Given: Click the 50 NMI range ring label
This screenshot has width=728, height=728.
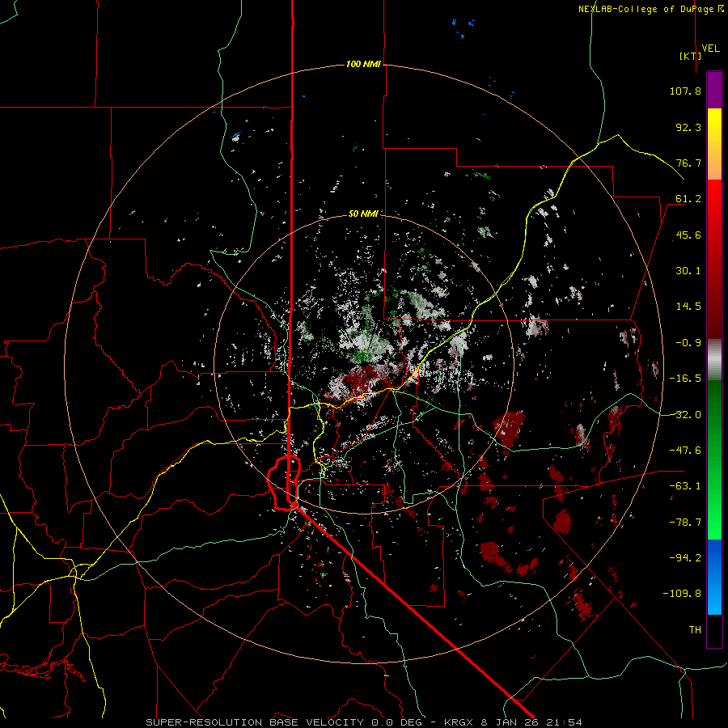Looking at the screenshot, I should 363,214.
